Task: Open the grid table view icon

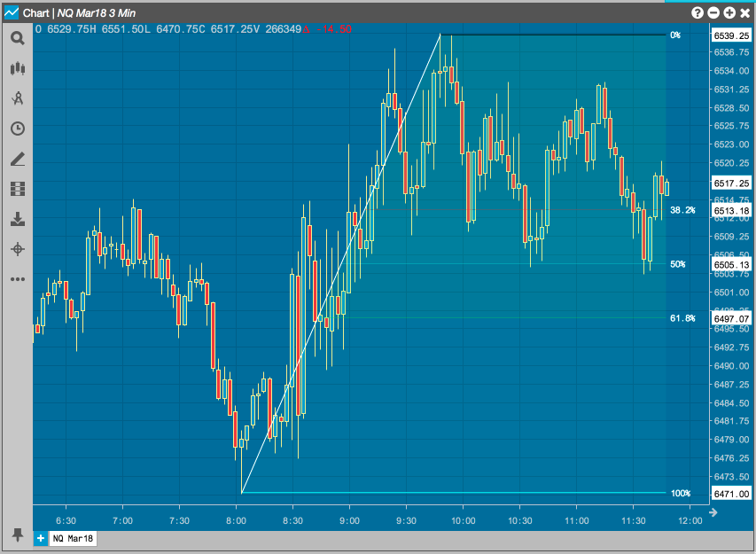Action: pos(18,189)
